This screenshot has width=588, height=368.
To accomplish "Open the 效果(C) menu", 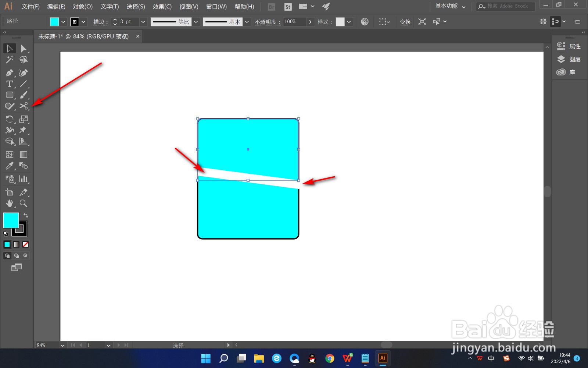I will 162,7.
